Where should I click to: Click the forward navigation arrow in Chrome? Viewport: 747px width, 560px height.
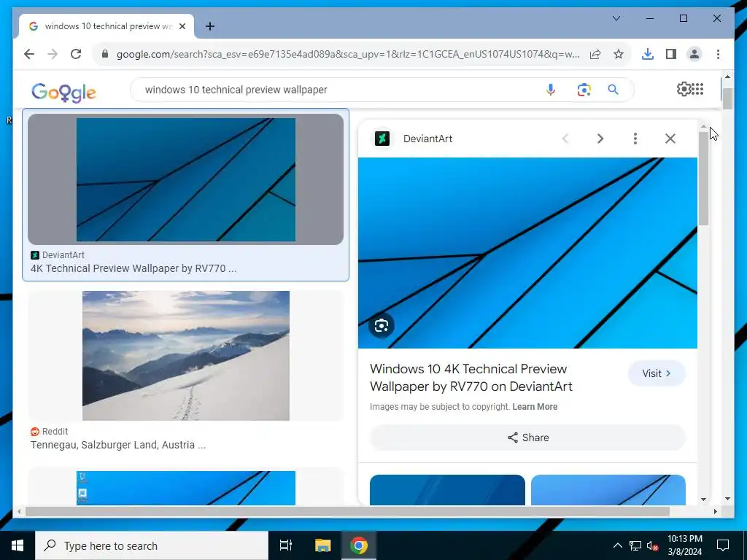53,54
